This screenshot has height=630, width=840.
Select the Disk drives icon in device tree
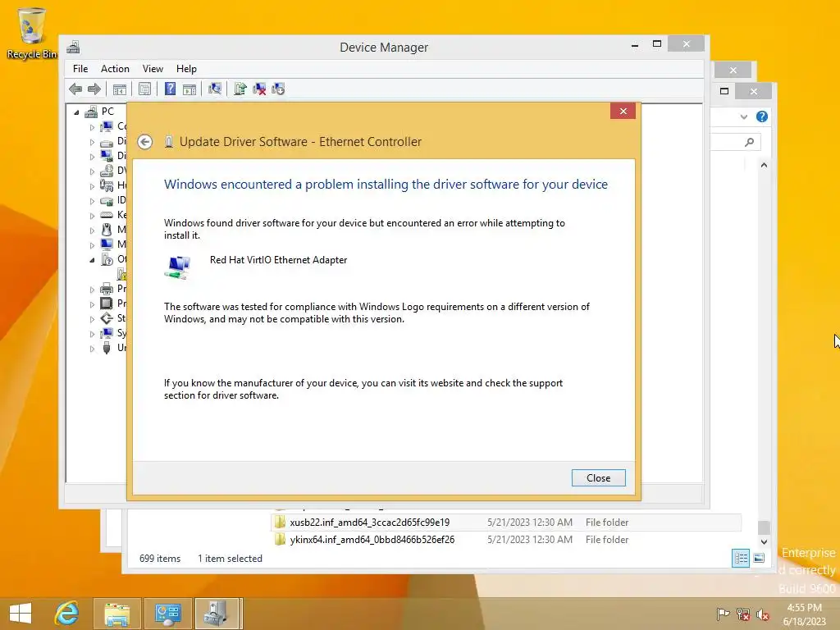(x=107, y=142)
